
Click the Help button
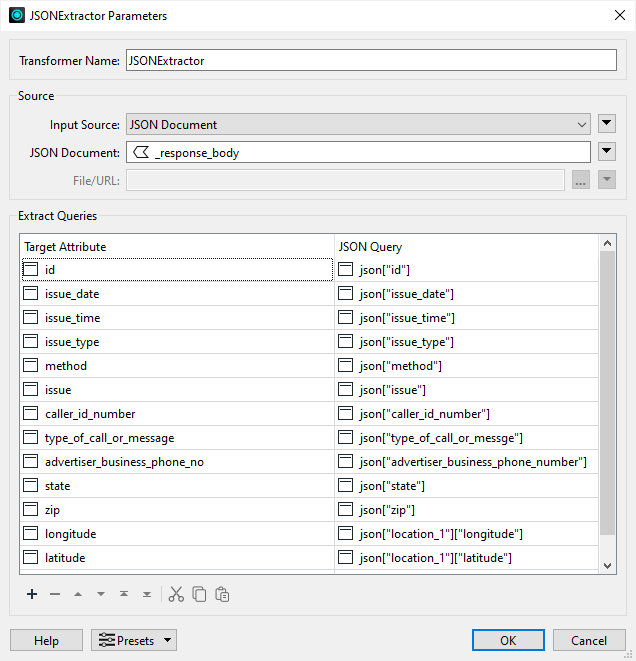[46, 640]
